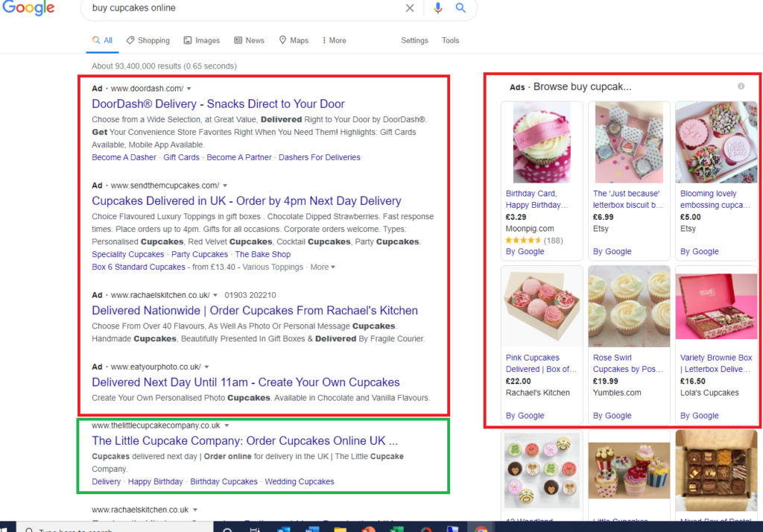Expand dropdown arrow beside www.rachaelskitchen.co.uk/ ad
The height and width of the screenshot is (532, 763).
(215, 295)
